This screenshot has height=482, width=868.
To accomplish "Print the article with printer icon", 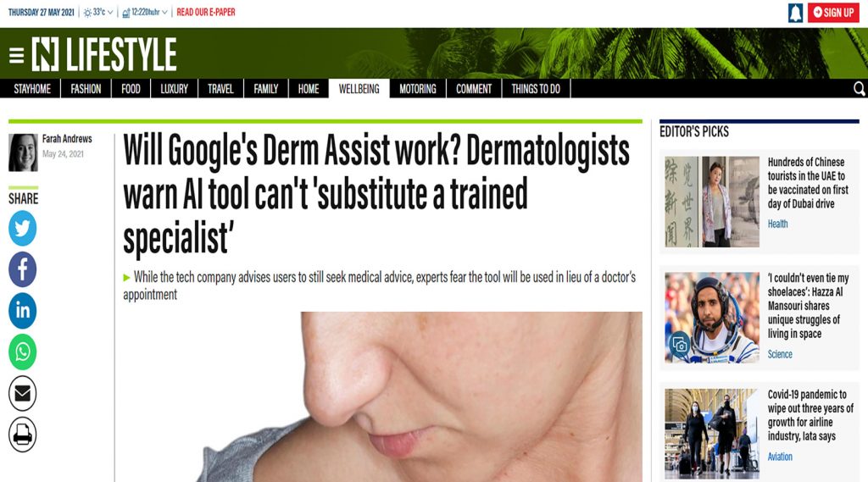I will [23, 435].
